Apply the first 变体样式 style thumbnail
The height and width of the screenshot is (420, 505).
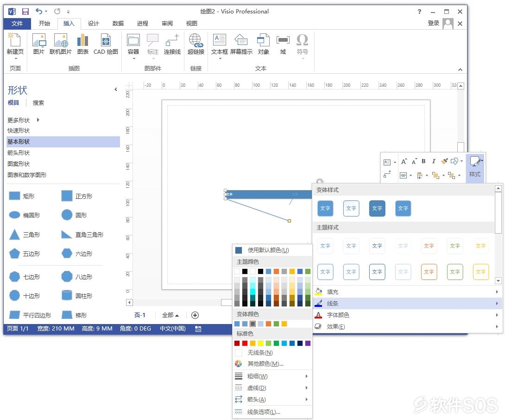coord(325,208)
